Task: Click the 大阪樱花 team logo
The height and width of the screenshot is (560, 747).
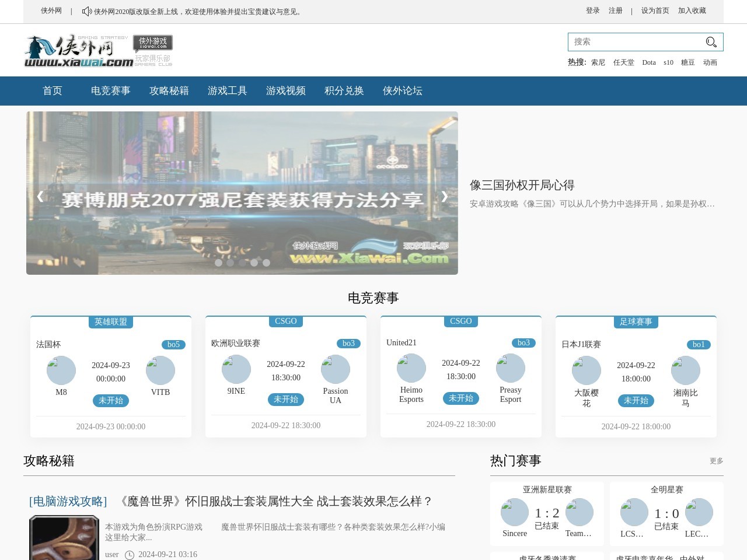Action: [587, 370]
